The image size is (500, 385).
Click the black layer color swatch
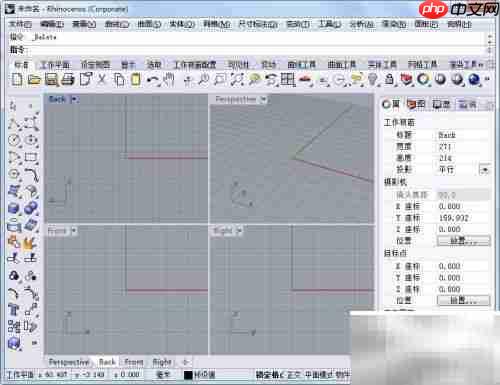[x=188, y=375]
